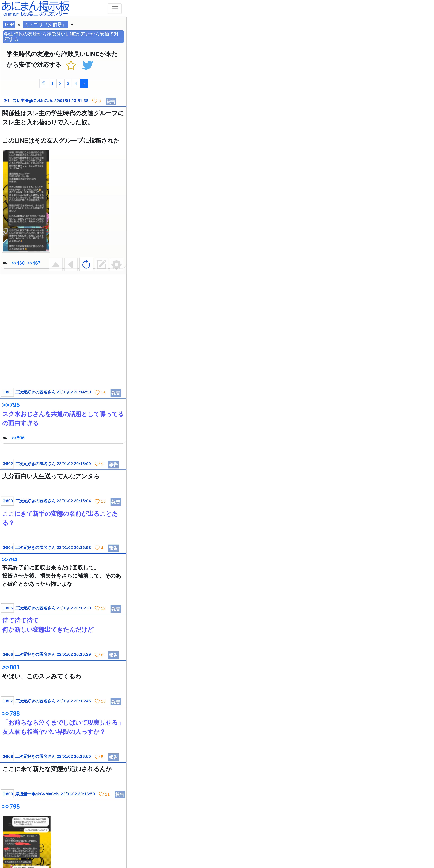Report post 805
The image size is (434, 868).
pyautogui.click(x=116, y=609)
